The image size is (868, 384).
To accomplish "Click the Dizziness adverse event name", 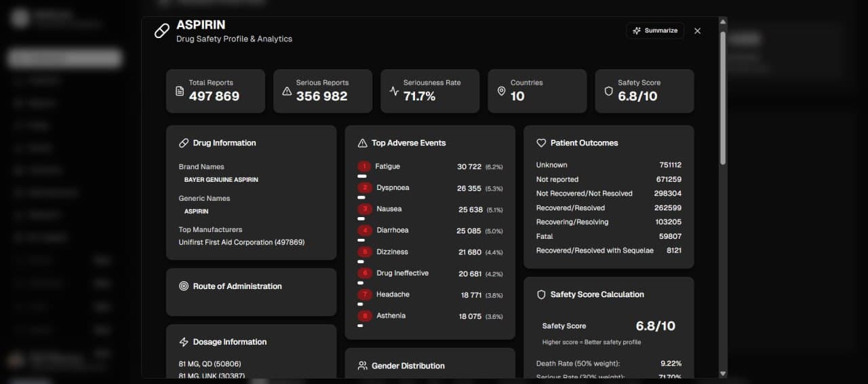I will click(393, 252).
